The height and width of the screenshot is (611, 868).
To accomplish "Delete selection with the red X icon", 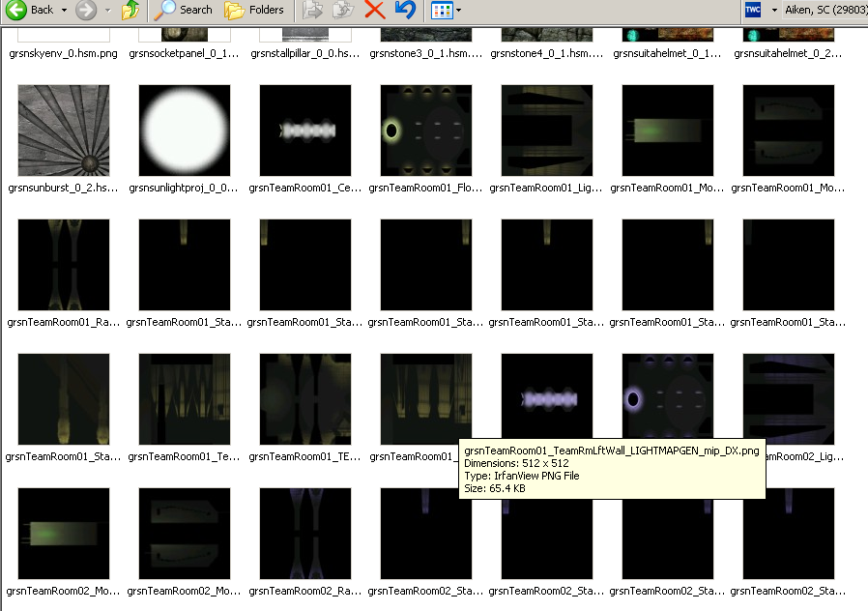I will tap(375, 10).
